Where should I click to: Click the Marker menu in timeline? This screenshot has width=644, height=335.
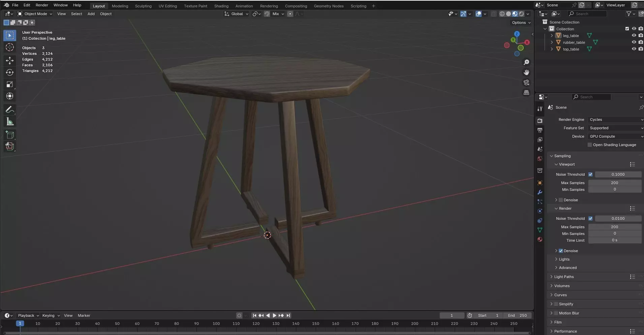(84, 315)
